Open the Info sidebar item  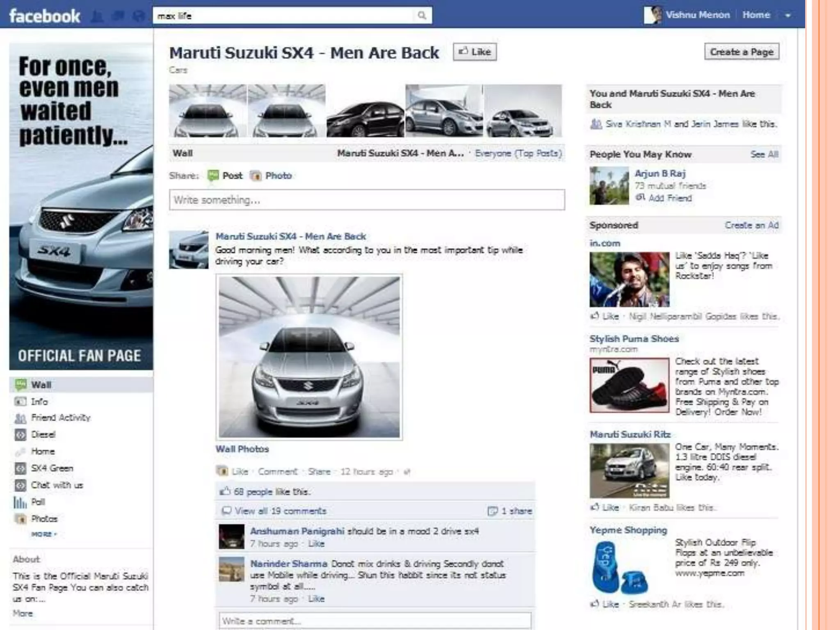pyautogui.click(x=39, y=402)
